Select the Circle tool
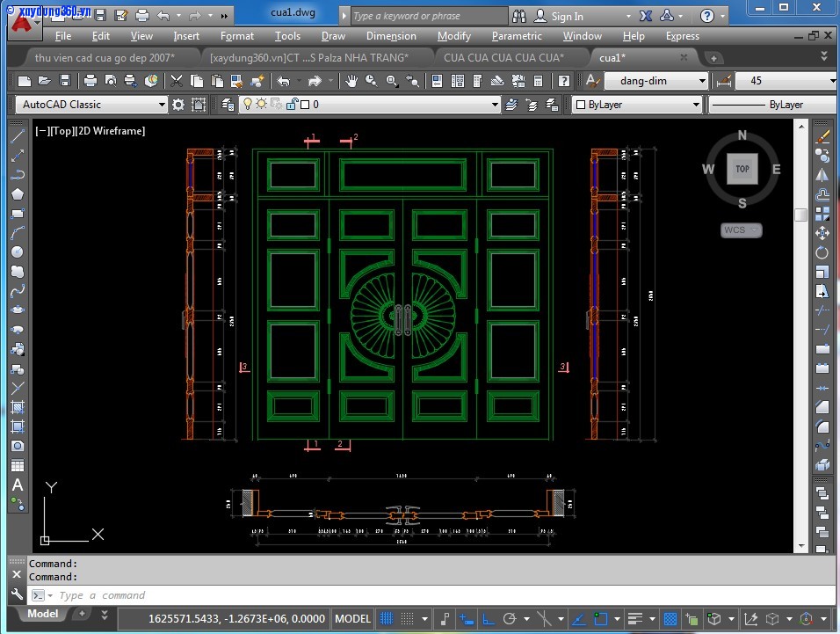The image size is (840, 634). click(18, 251)
